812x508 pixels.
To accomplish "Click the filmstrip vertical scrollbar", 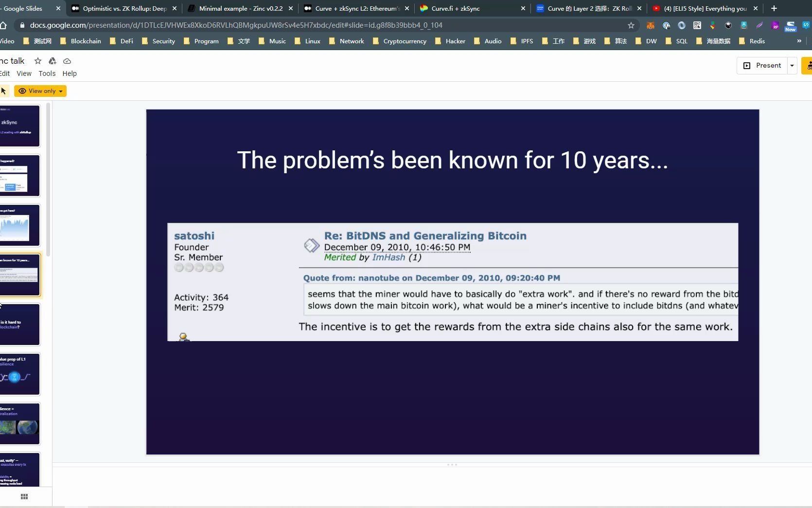I will [49, 180].
